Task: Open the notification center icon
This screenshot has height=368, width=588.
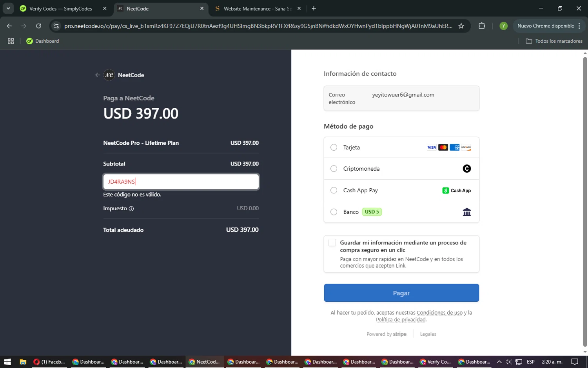Action: tap(575, 362)
